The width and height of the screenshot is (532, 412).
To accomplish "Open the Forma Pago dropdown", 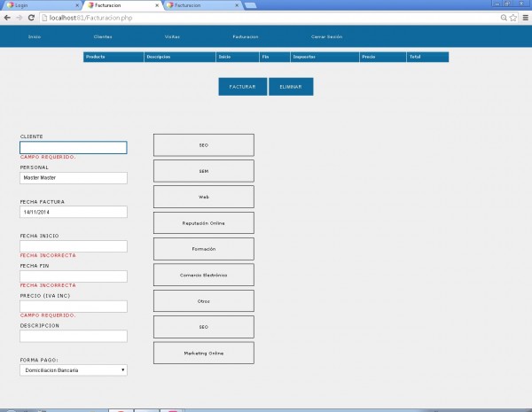I will [74, 369].
